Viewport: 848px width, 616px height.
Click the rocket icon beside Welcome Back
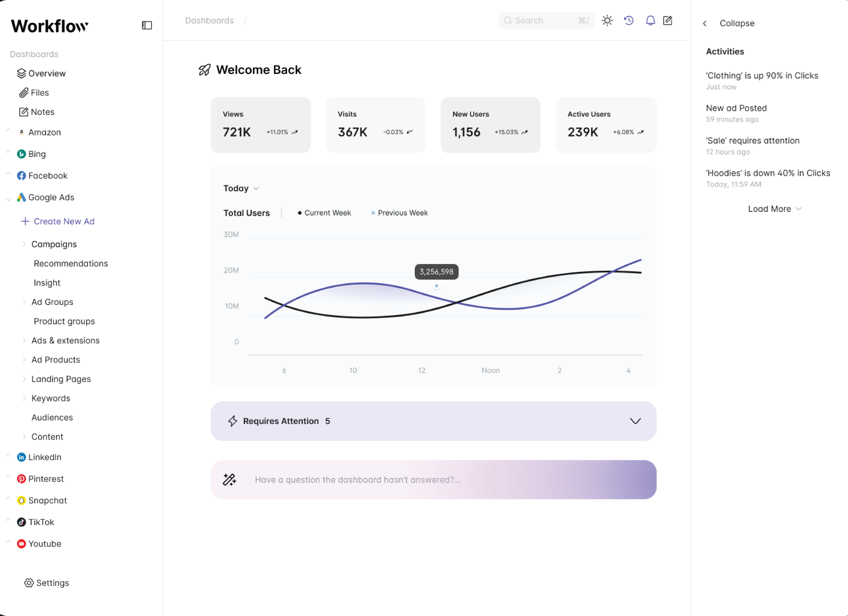204,70
